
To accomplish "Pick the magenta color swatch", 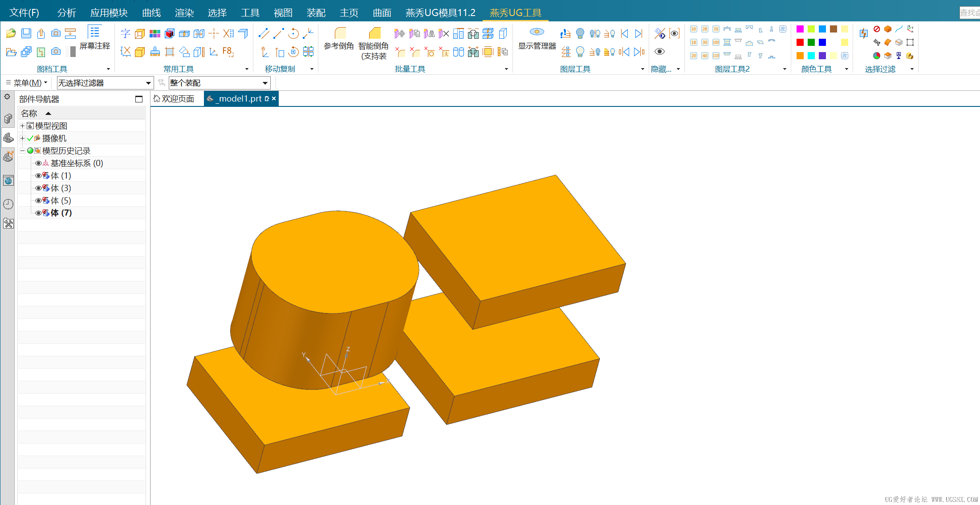I will [x=800, y=29].
